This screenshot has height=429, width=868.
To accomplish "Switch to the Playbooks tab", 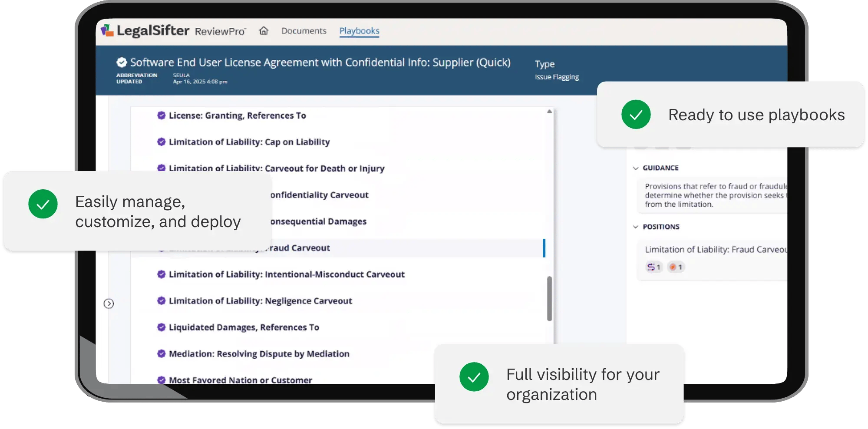I will click(x=359, y=31).
